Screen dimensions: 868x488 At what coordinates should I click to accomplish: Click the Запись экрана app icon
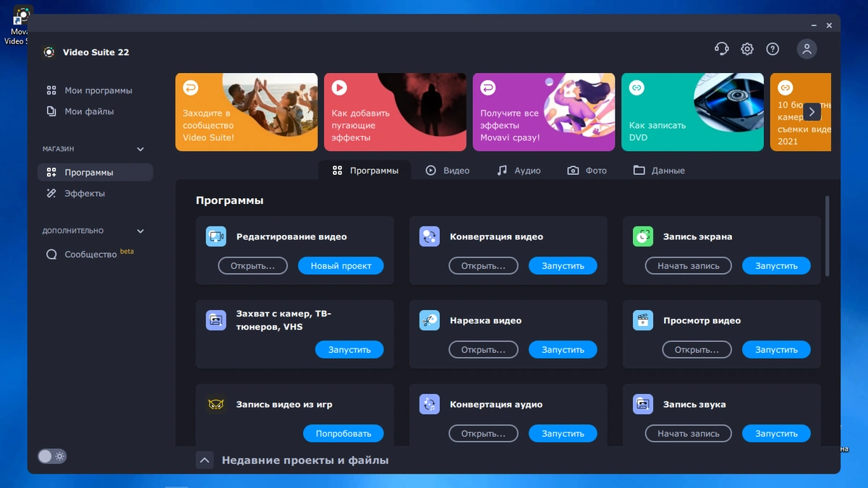[643, 236]
